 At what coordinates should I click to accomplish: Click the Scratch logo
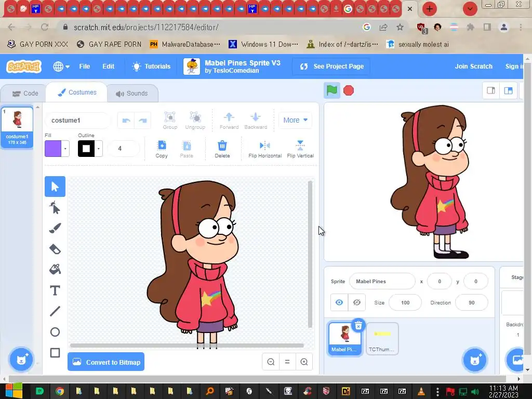[x=24, y=66]
